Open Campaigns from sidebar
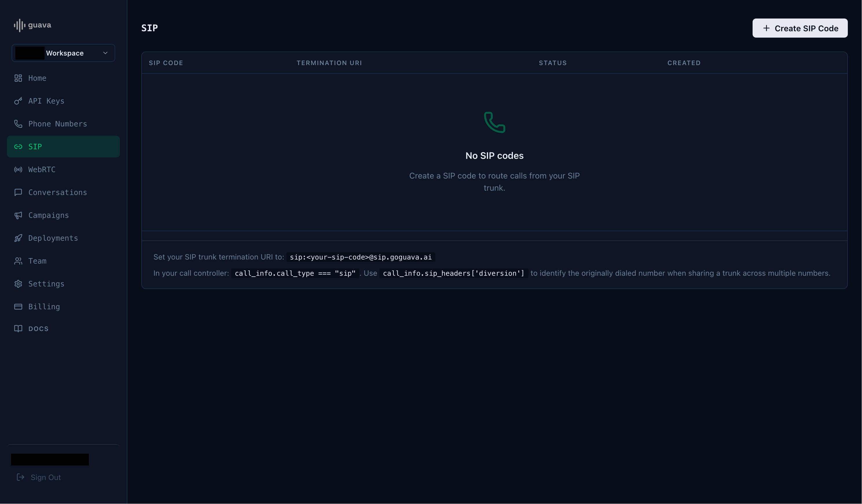 pos(63,216)
